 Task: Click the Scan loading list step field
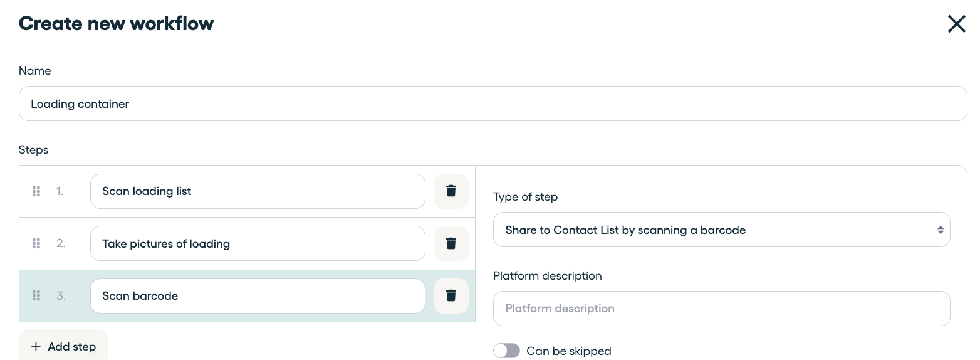point(258,191)
